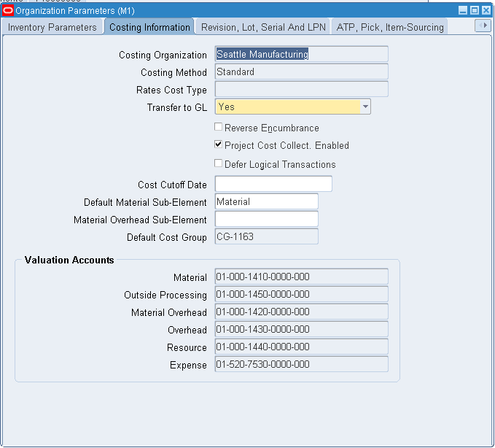This screenshot has width=495, height=448.
Task: Click the Costing Organization label
Action: click(163, 55)
